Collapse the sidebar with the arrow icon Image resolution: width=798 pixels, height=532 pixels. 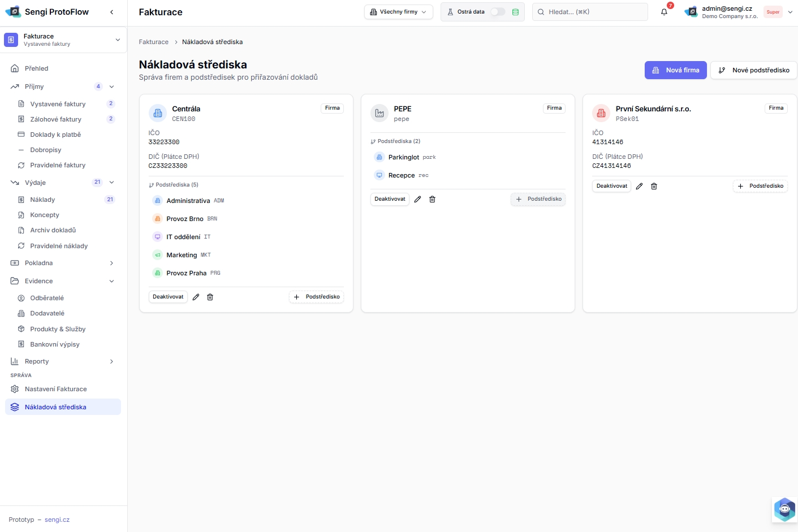(x=111, y=12)
